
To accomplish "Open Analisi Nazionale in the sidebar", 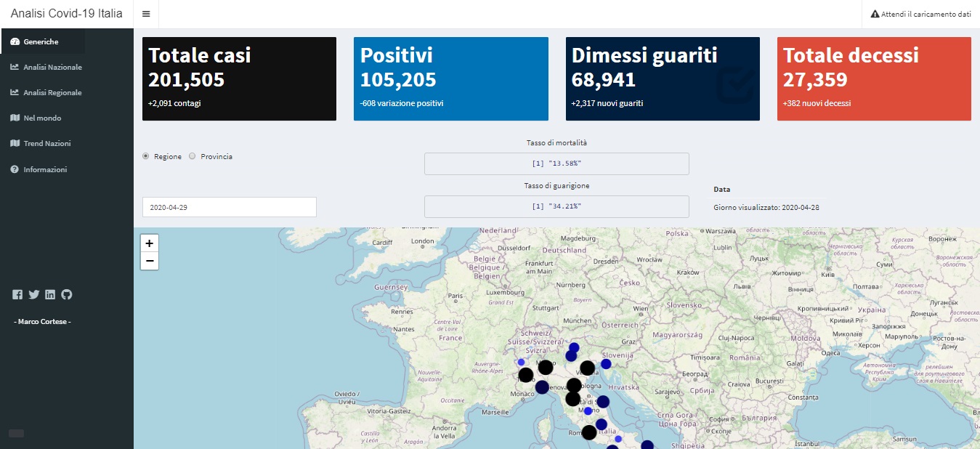I will pyautogui.click(x=52, y=67).
